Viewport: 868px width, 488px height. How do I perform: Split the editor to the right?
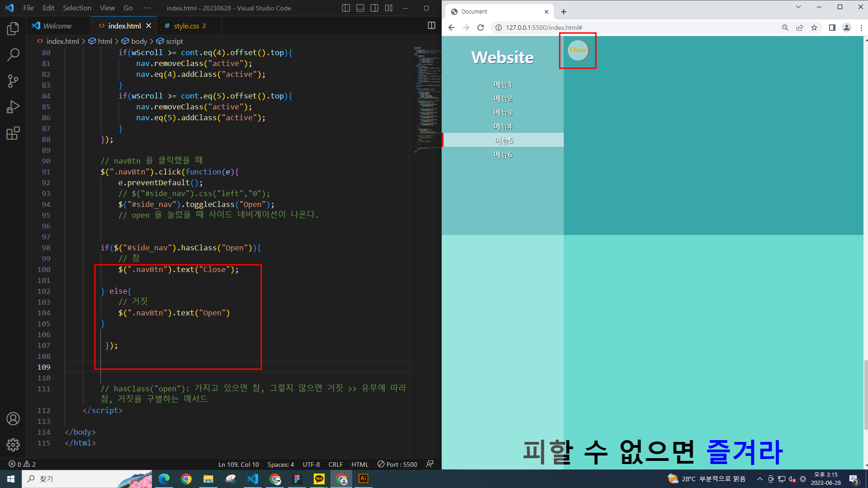click(x=431, y=26)
